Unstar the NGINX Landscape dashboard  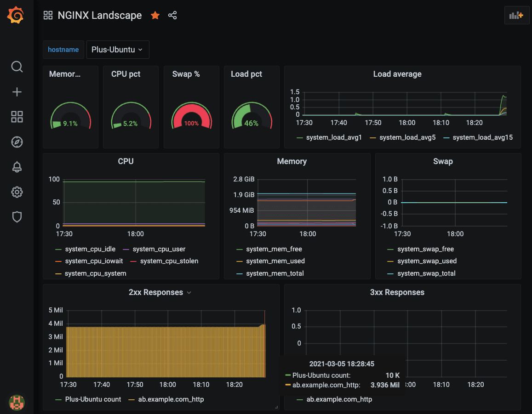pos(155,15)
